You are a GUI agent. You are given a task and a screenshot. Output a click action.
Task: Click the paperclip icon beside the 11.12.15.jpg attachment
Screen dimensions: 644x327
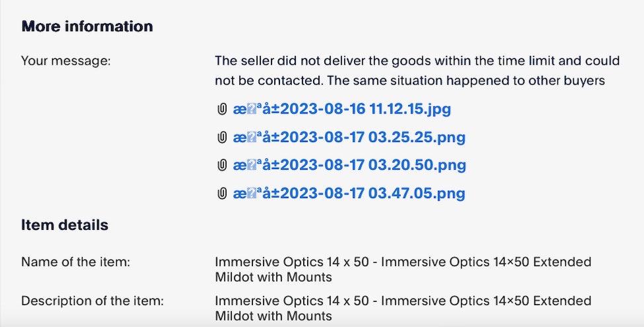click(222, 109)
